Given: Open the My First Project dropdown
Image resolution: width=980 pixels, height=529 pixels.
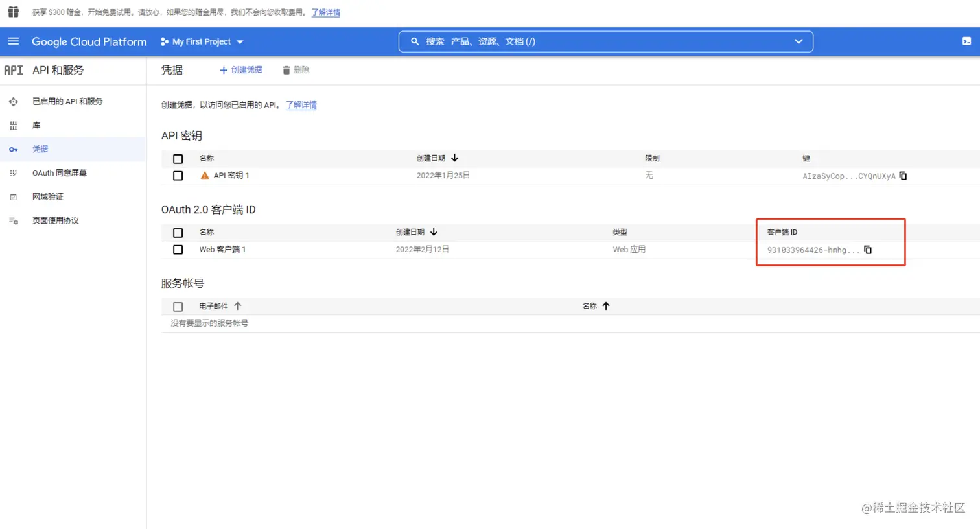Looking at the screenshot, I should point(202,41).
